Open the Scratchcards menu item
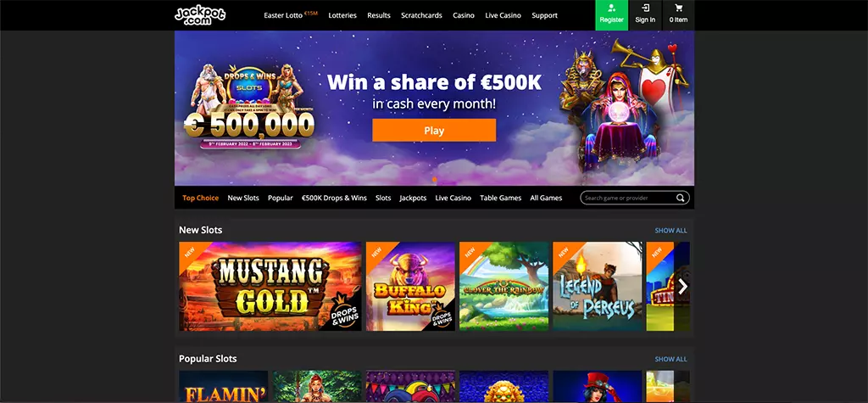Viewport: 868px width, 403px height. pos(421,15)
